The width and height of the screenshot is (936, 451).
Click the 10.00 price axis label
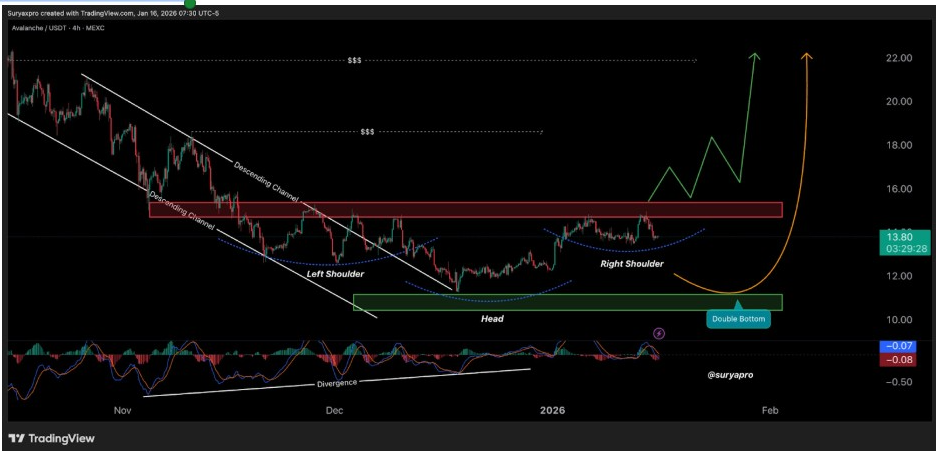(x=900, y=320)
